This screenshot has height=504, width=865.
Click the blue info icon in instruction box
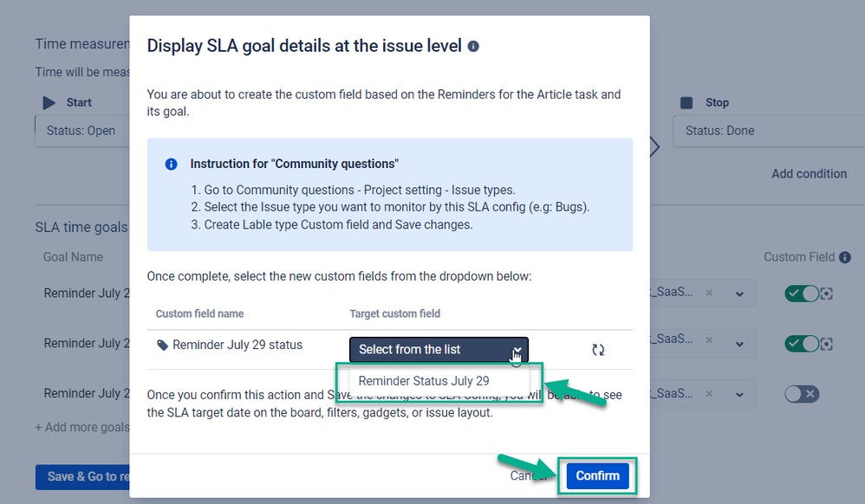(x=171, y=165)
